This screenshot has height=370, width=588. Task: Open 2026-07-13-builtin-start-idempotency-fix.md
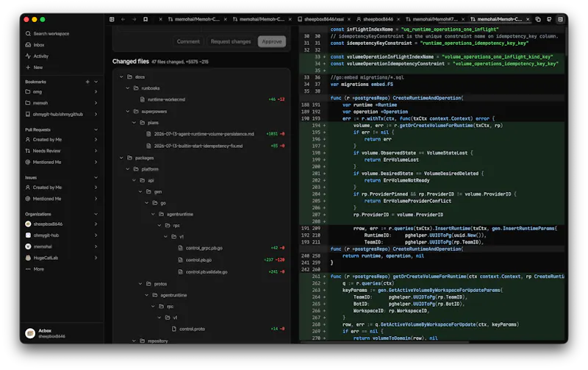tap(198, 146)
